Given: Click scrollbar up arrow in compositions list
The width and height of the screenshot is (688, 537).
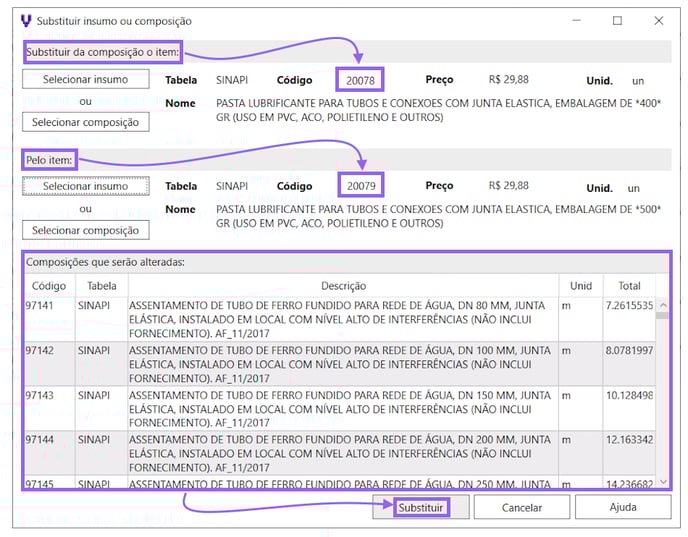Looking at the screenshot, I should point(663,304).
